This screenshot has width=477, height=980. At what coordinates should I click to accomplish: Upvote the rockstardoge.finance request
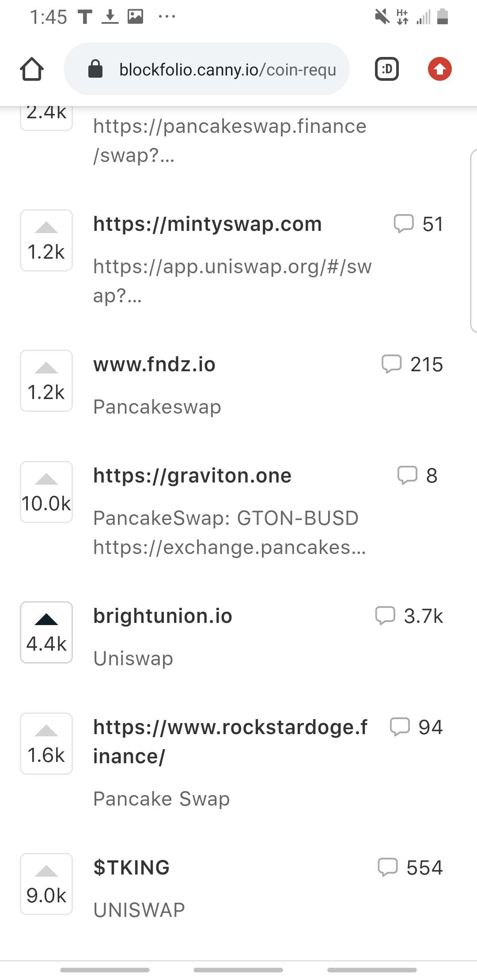click(46, 744)
